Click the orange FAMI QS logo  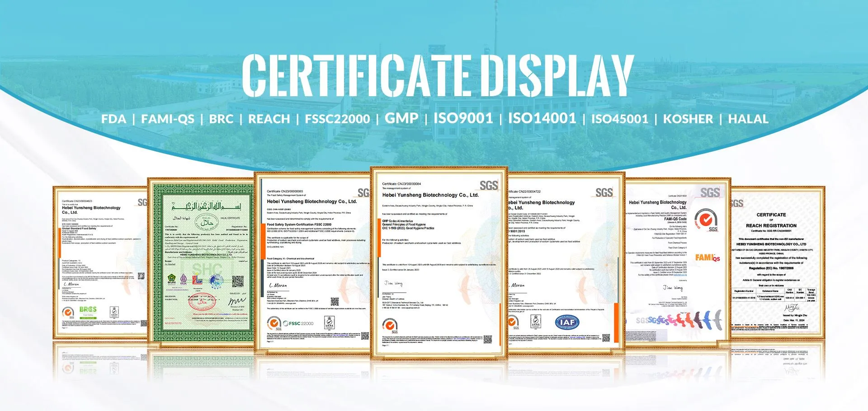[707, 257]
